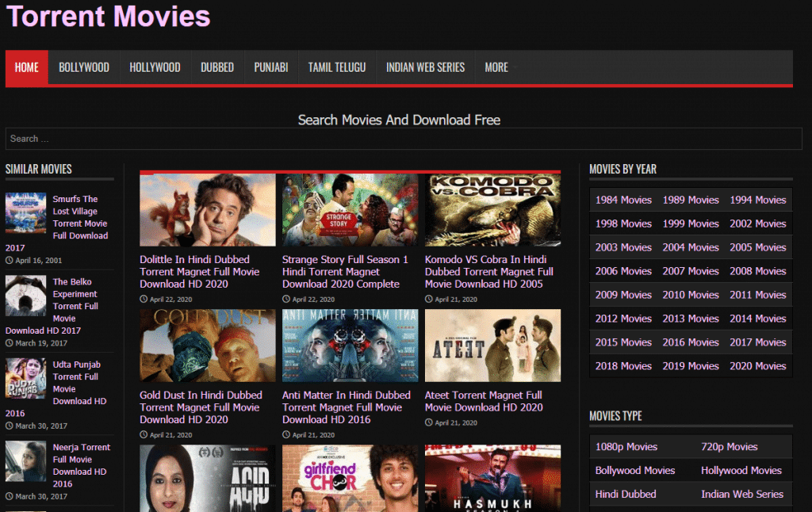
Task: Browse 2013 Movies
Action: (691, 319)
